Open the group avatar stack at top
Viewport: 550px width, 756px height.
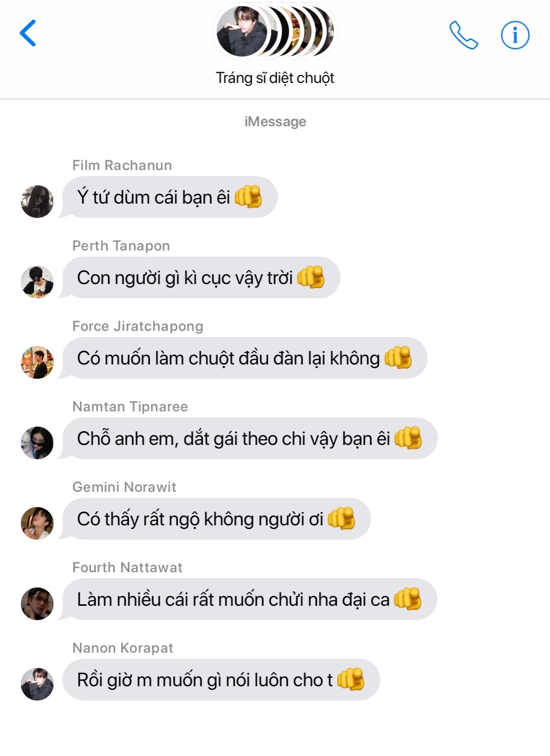coord(275,32)
